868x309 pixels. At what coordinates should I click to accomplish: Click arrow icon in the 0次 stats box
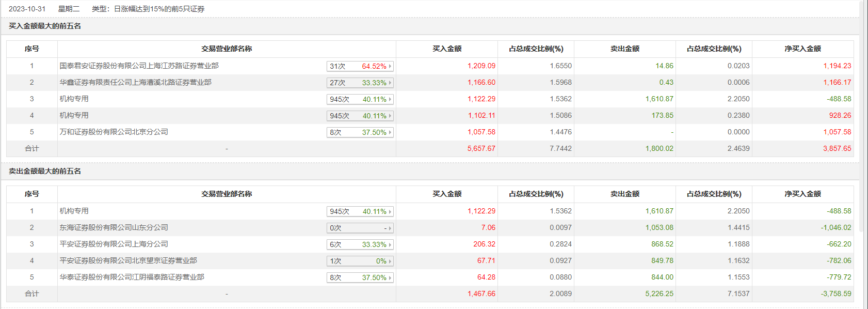click(x=390, y=228)
